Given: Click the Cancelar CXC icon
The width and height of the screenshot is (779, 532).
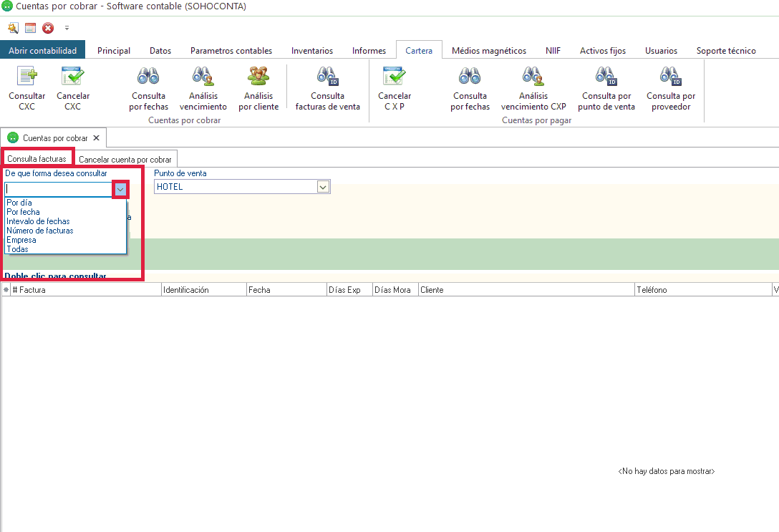Looking at the screenshot, I should [72, 77].
